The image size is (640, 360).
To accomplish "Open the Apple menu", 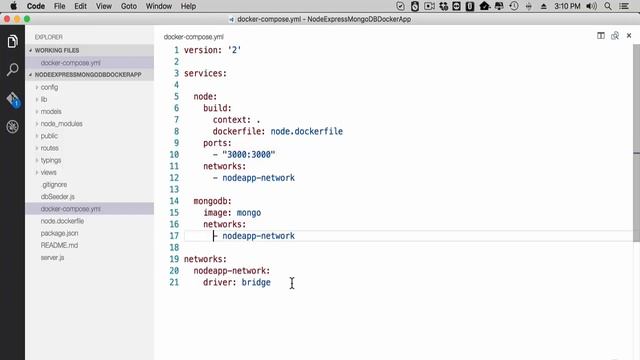I will coord(13,6).
